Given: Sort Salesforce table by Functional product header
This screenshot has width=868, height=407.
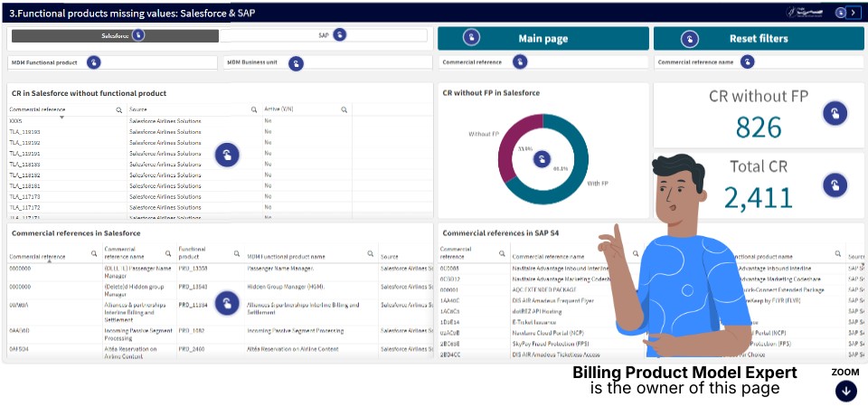Looking at the screenshot, I should pos(192,253).
